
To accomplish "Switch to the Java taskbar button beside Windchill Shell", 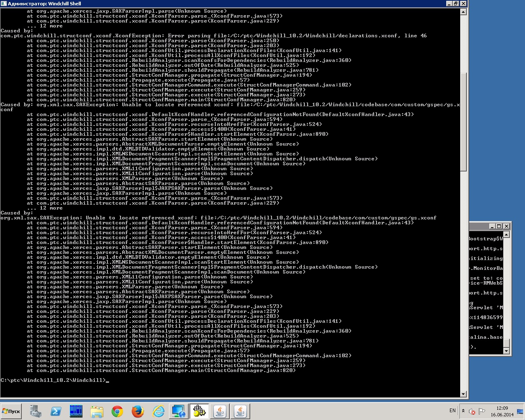I will (x=220, y=411).
